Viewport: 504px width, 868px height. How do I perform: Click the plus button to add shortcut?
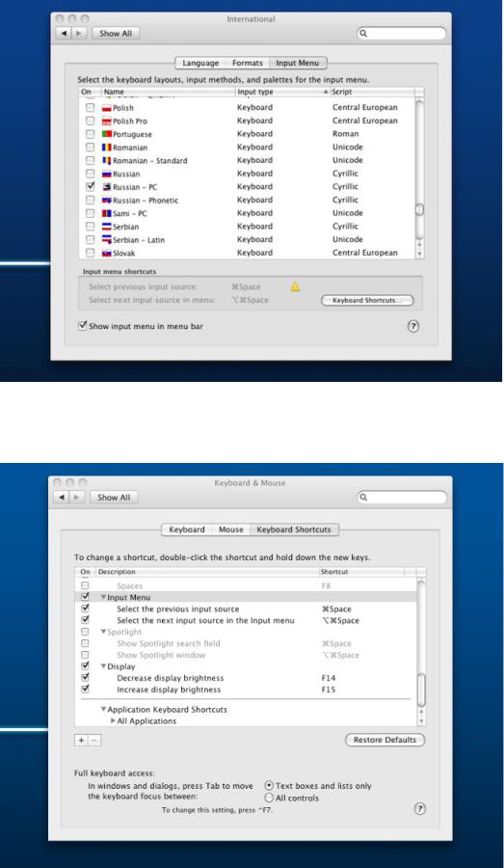coord(81,740)
